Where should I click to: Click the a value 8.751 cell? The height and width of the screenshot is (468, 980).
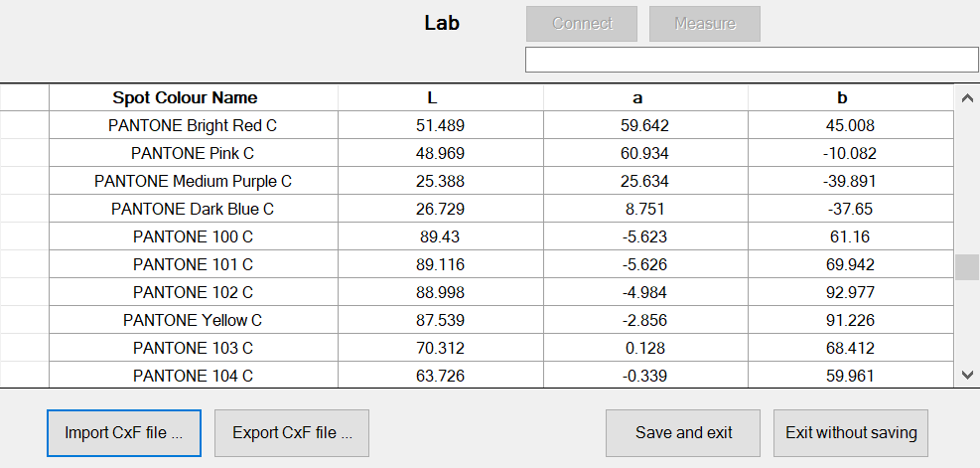point(645,209)
